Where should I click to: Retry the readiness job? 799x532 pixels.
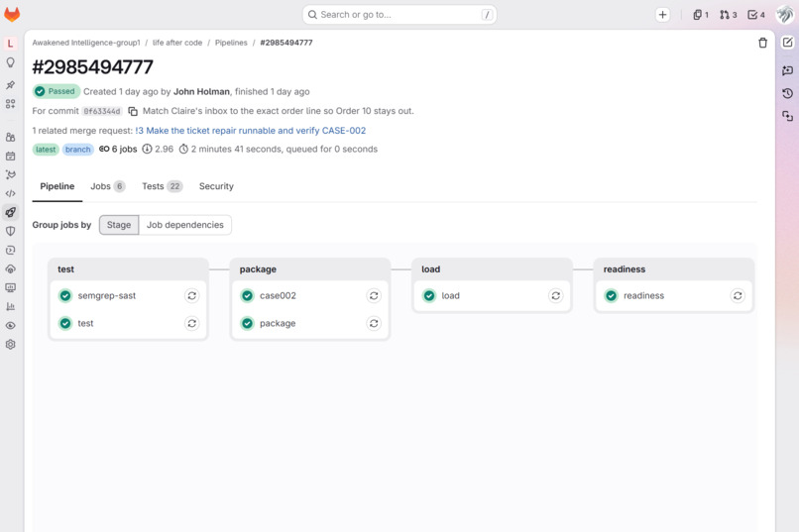pyautogui.click(x=738, y=296)
